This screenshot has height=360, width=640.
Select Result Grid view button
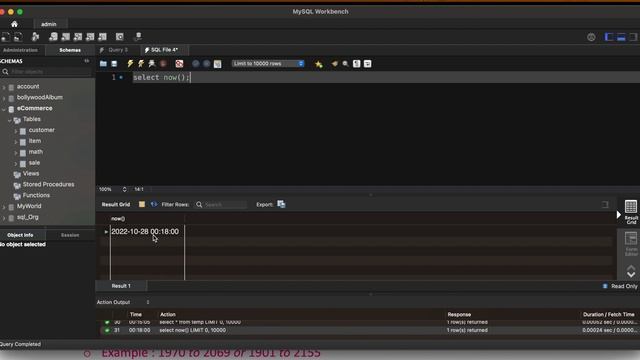(x=631, y=212)
